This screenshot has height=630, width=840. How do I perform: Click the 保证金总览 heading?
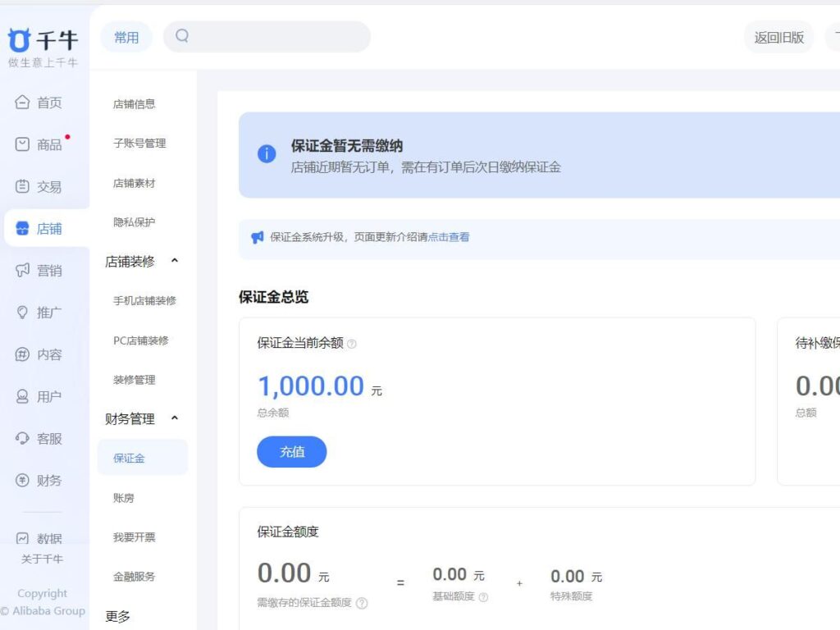pyautogui.click(x=274, y=297)
